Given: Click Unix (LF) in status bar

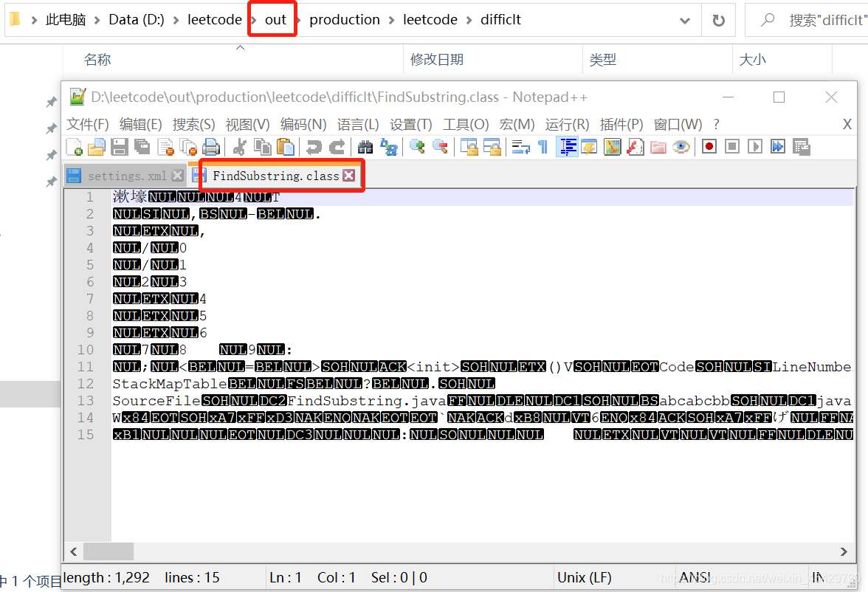Looking at the screenshot, I should 585,577.
